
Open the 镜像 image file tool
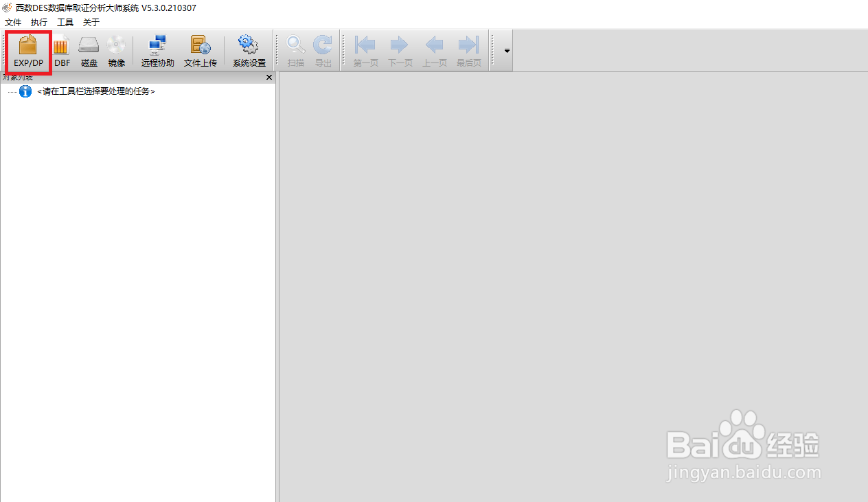(116, 52)
